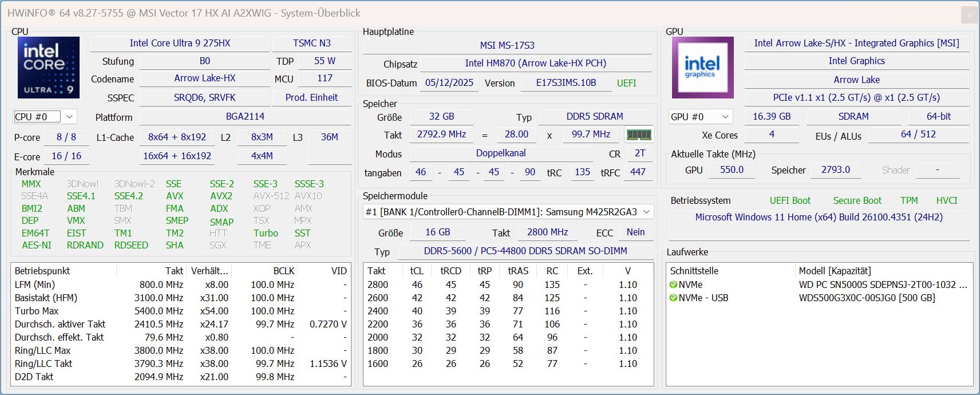Image resolution: width=980 pixels, height=395 pixels.
Task: Click green check icon beside NVMe entry
Action: tap(674, 285)
